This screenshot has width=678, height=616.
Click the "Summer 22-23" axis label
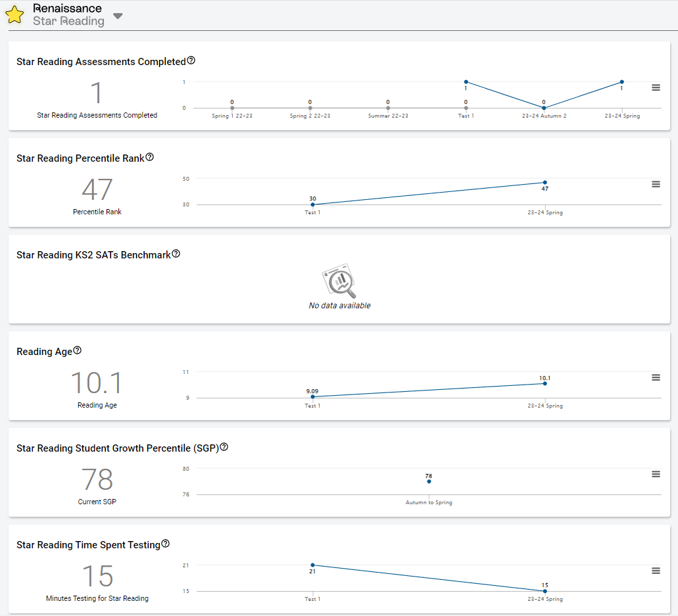click(388, 116)
